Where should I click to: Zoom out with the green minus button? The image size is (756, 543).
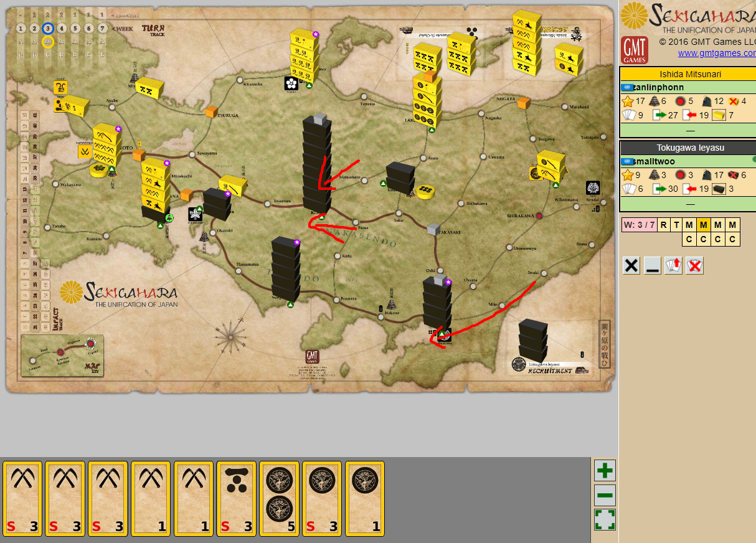pos(605,496)
